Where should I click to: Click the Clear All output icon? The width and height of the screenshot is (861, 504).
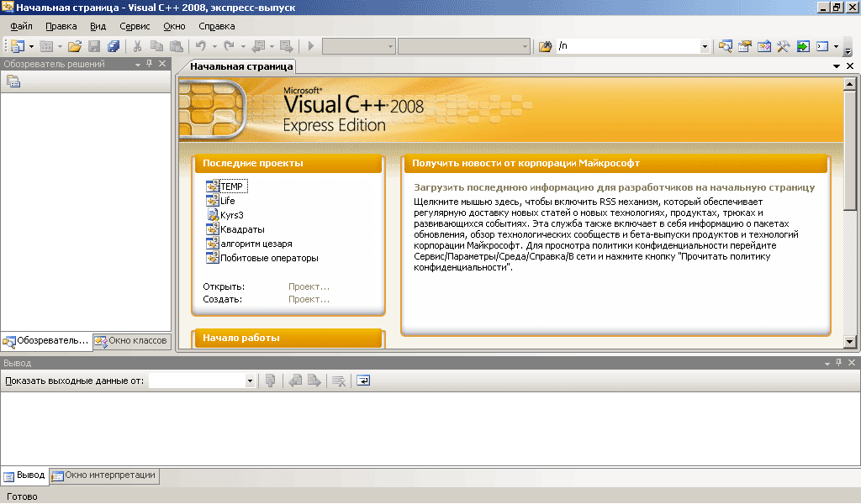[x=339, y=381]
